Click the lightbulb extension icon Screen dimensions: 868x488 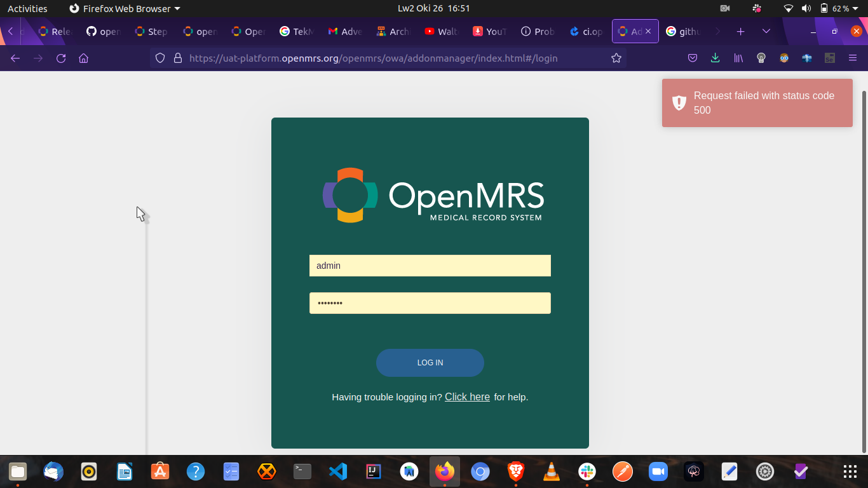761,58
